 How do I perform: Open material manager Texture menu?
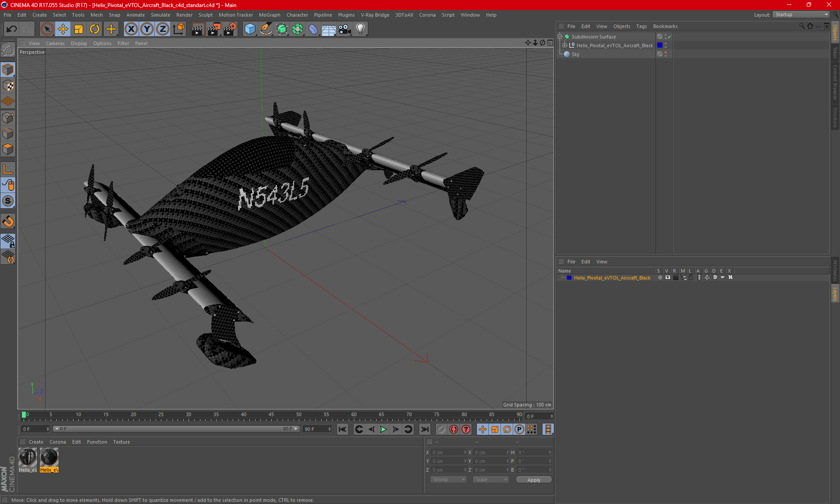point(121,442)
